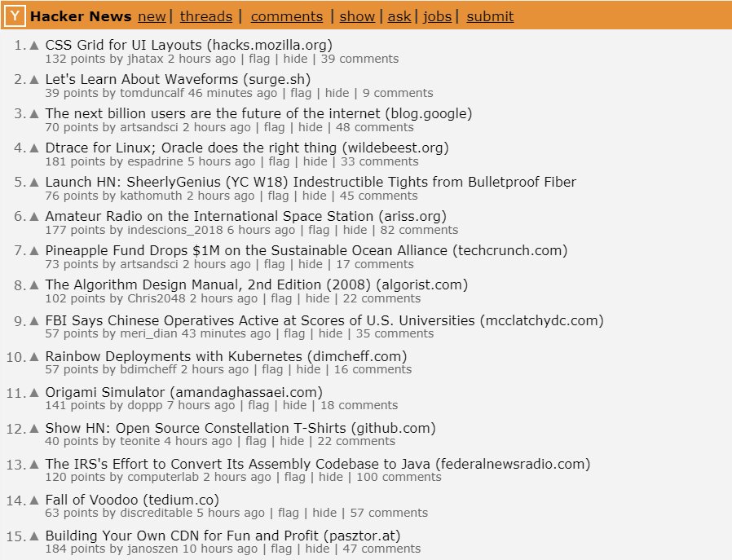Click '43 minutes ago' on FBI story

coord(226,333)
